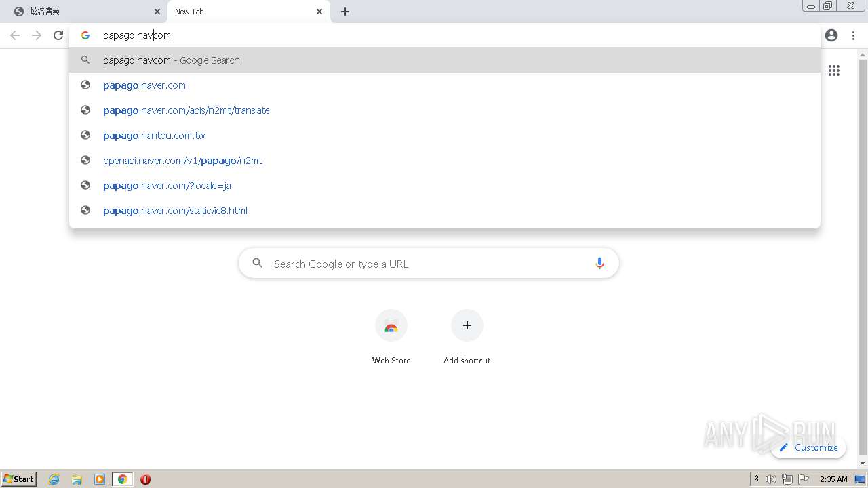Screen dimensions: 868x488
Task: Choose the openapi.naver.com/v1/papago/n2mt suggestion
Action: (x=445, y=161)
